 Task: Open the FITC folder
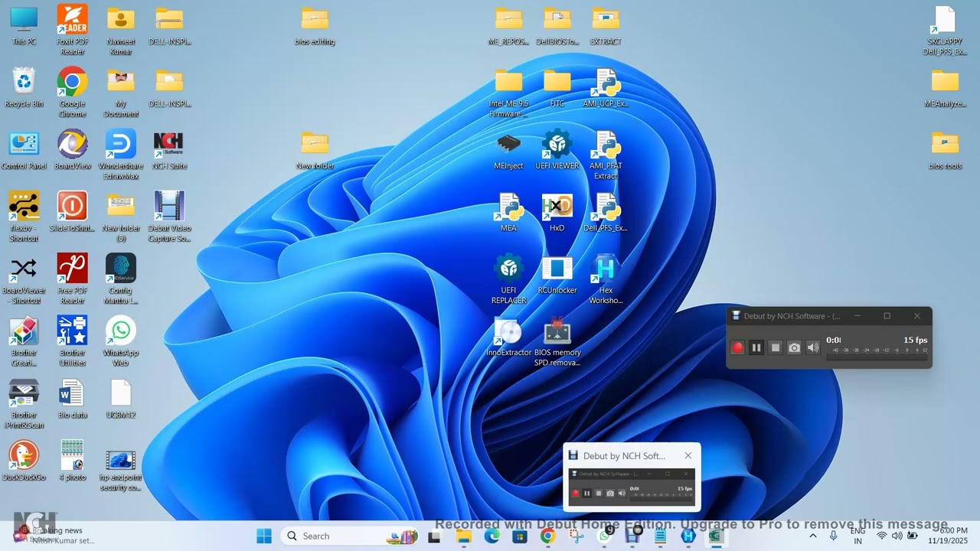pos(557,87)
